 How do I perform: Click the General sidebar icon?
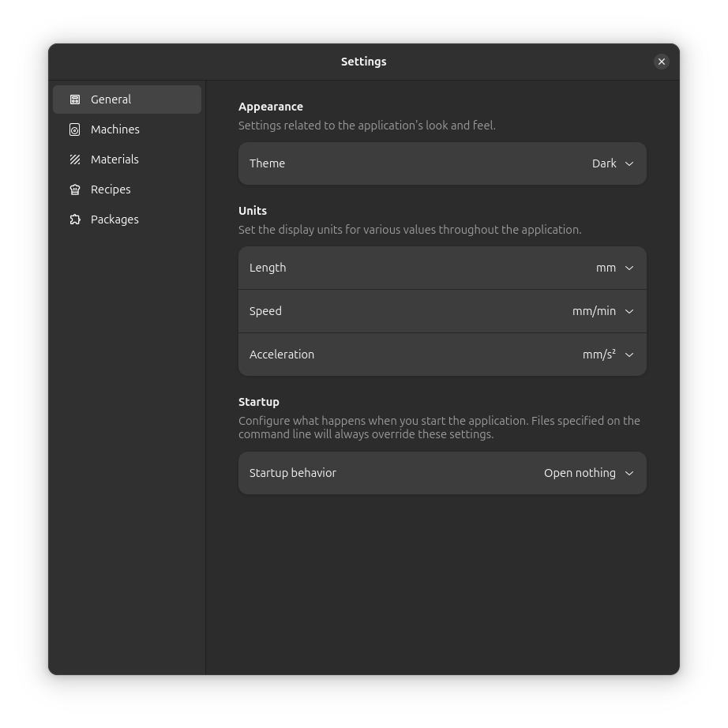(75, 99)
